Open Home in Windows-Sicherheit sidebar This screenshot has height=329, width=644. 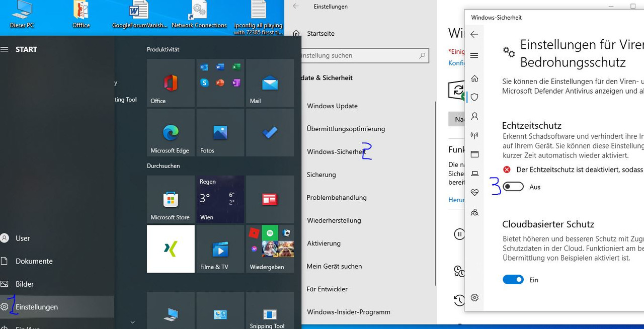click(474, 78)
